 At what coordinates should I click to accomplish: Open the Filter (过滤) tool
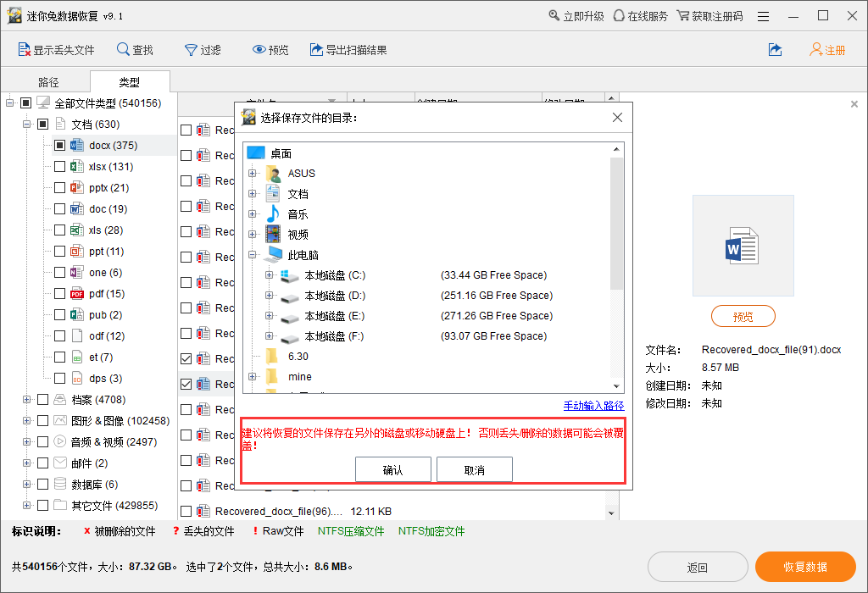203,50
